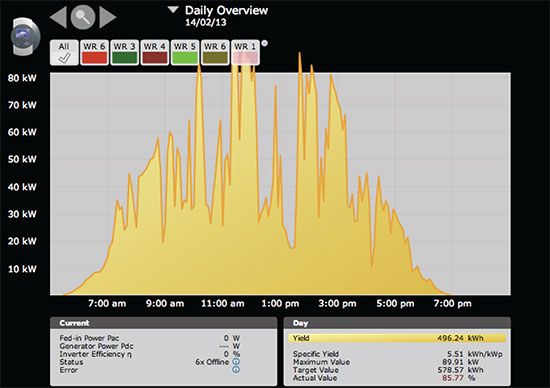Click the Daily Overview title

click(226, 11)
